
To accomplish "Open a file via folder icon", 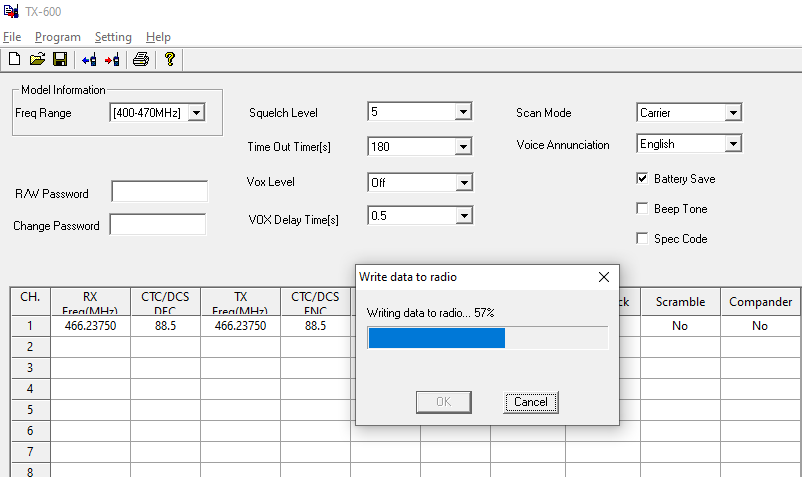I will coord(37,59).
